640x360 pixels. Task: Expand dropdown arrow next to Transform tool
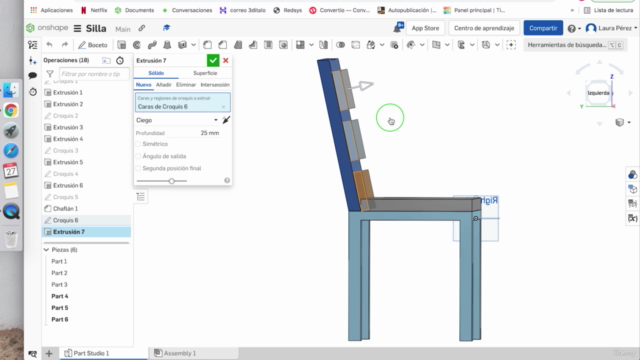(x=382, y=45)
